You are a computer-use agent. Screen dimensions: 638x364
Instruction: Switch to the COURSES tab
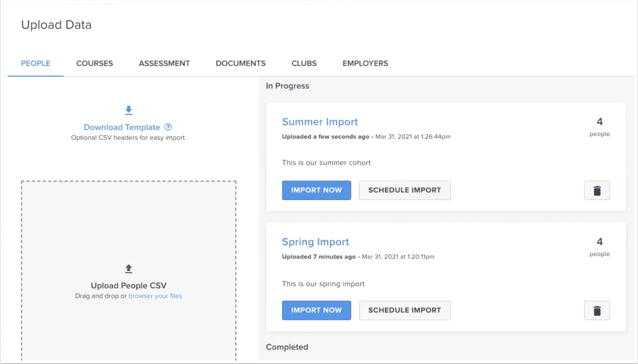[x=94, y=63]
